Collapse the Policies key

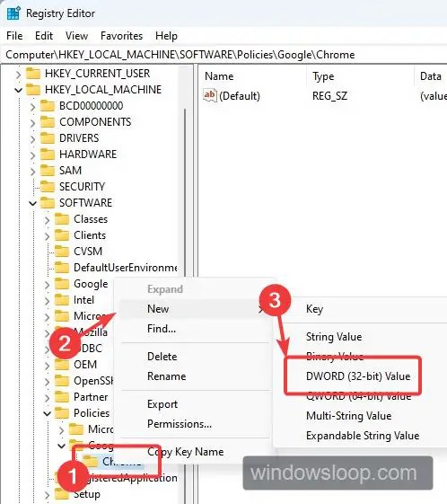tap(48, 413)
